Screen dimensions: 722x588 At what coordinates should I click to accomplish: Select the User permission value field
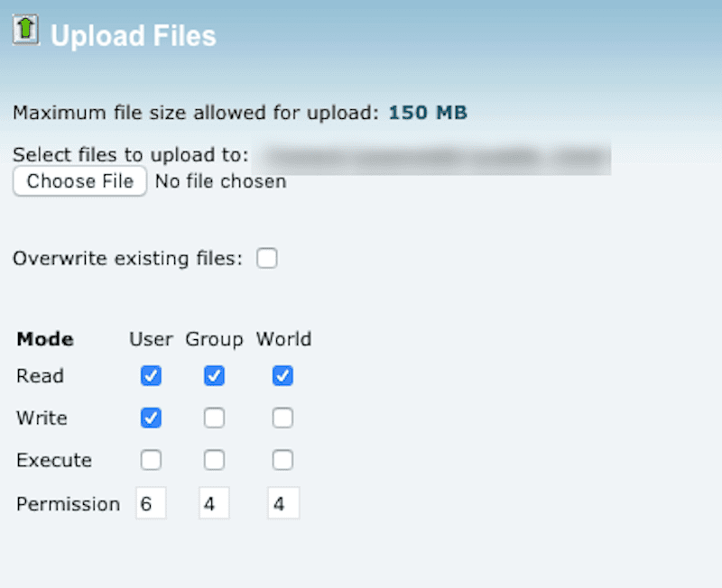151,503
